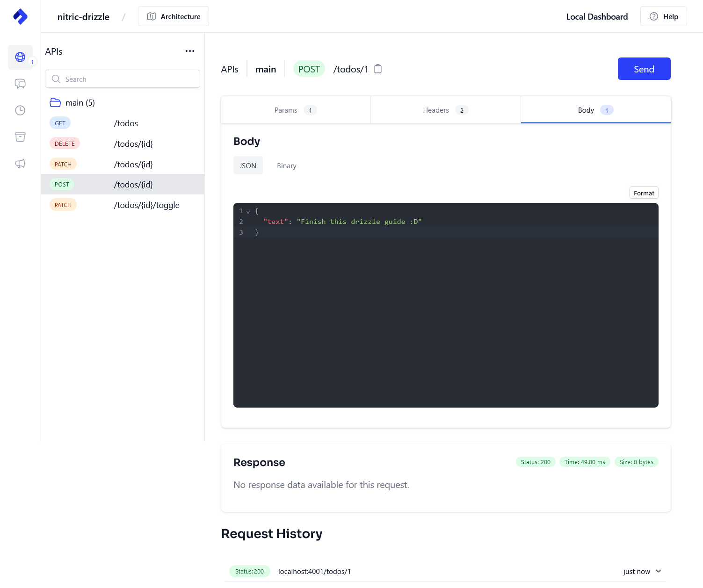Open the Architecture view
703x588 pixels.
click(173, 16)
